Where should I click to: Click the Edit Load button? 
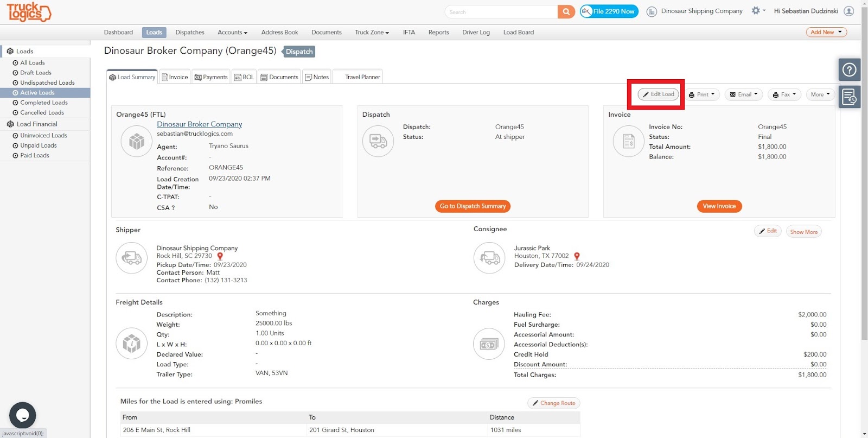pos(658,94)
